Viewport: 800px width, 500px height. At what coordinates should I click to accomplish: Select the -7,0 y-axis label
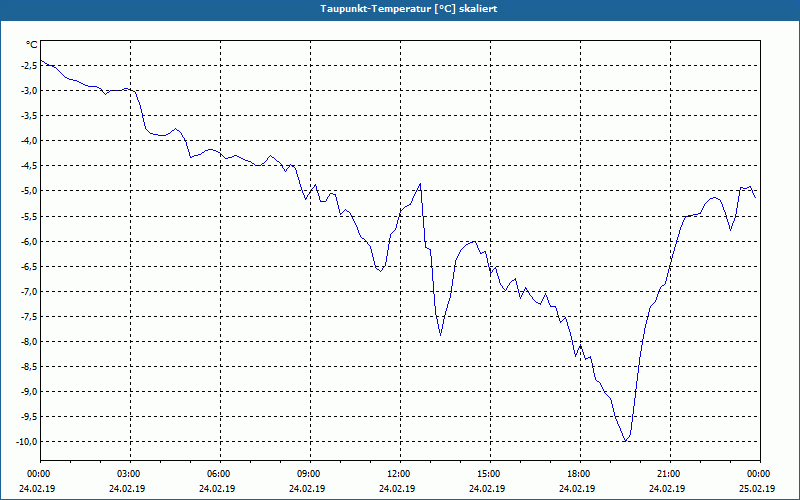[x=28, y=292]
